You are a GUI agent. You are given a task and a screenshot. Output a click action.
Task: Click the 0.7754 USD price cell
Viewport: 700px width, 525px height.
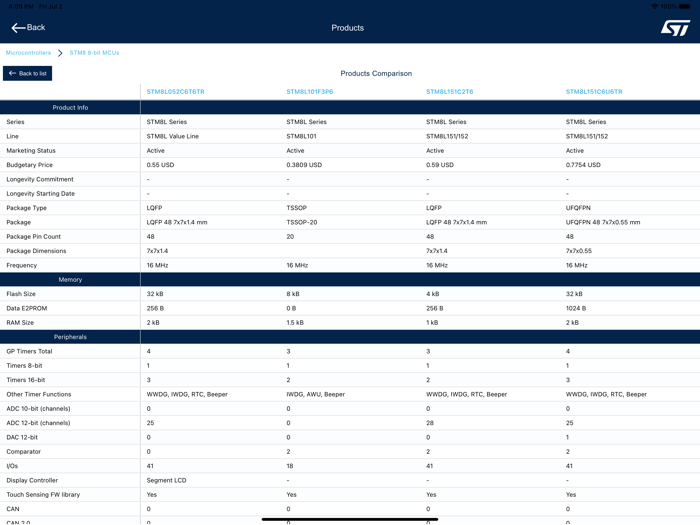[583, 165]
